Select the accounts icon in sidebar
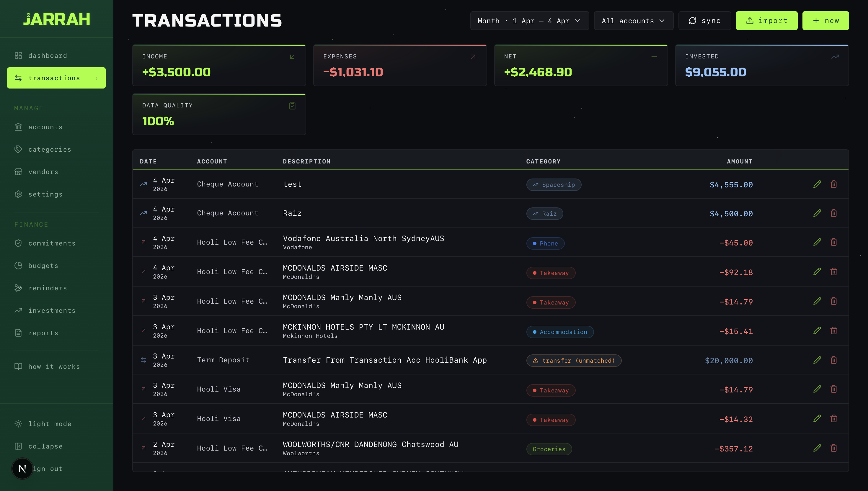 19,127
